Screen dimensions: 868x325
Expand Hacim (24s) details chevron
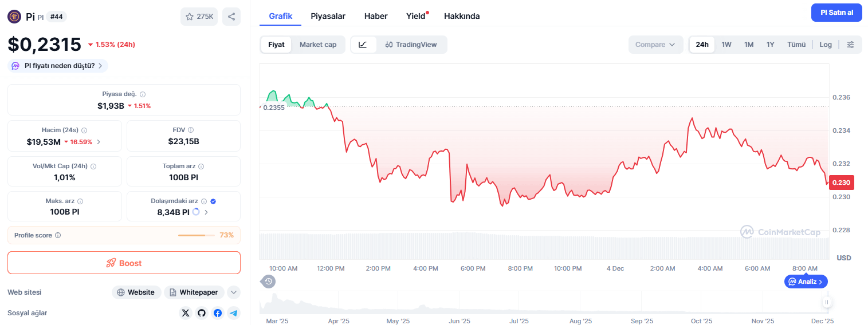[99, 142]
